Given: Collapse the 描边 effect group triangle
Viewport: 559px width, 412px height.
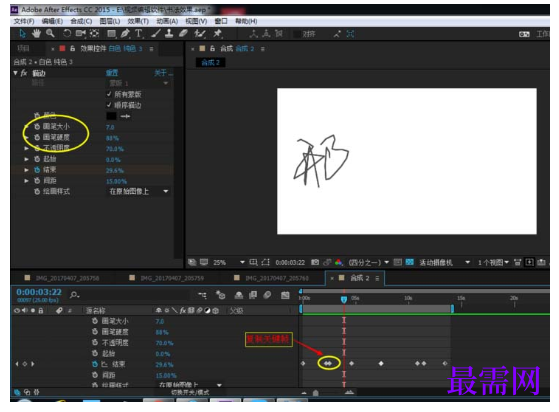Looking at the screenshot, I should (x=15, y=73).
